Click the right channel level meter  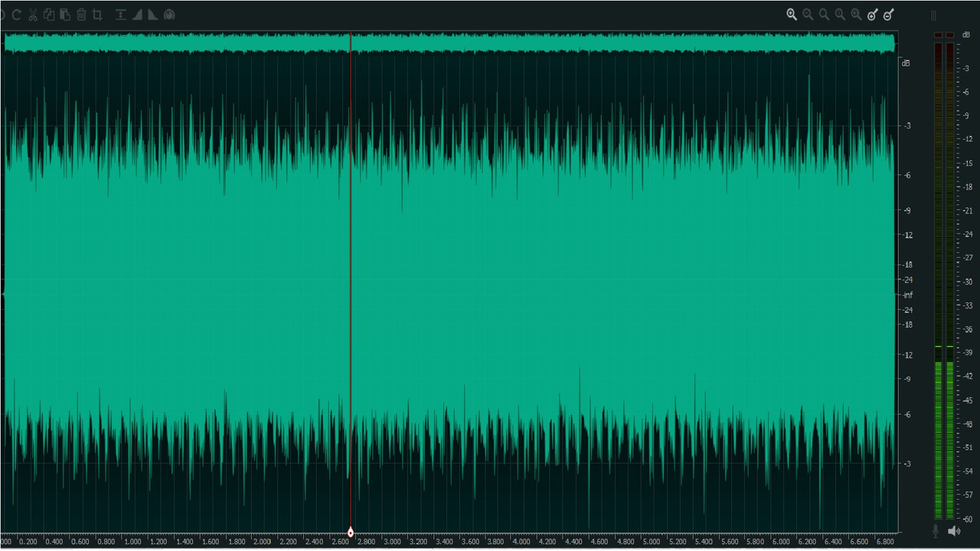tap(950, 280)
